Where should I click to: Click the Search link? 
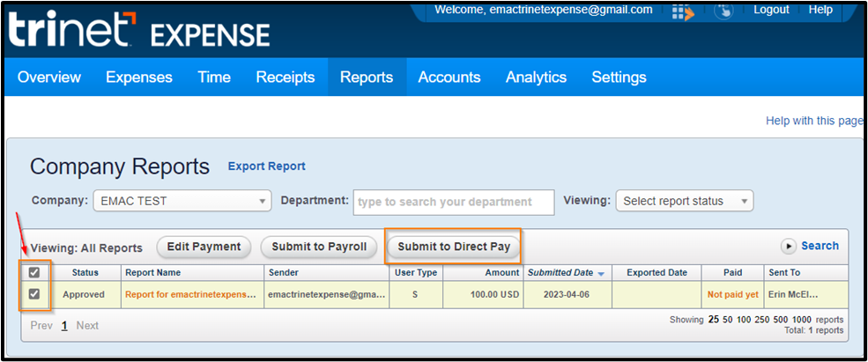point(820,246)
